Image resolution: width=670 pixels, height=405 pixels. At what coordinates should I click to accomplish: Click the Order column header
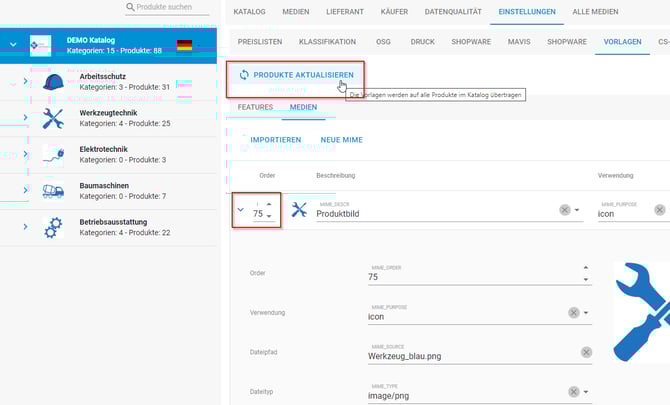tap(267, 176)
